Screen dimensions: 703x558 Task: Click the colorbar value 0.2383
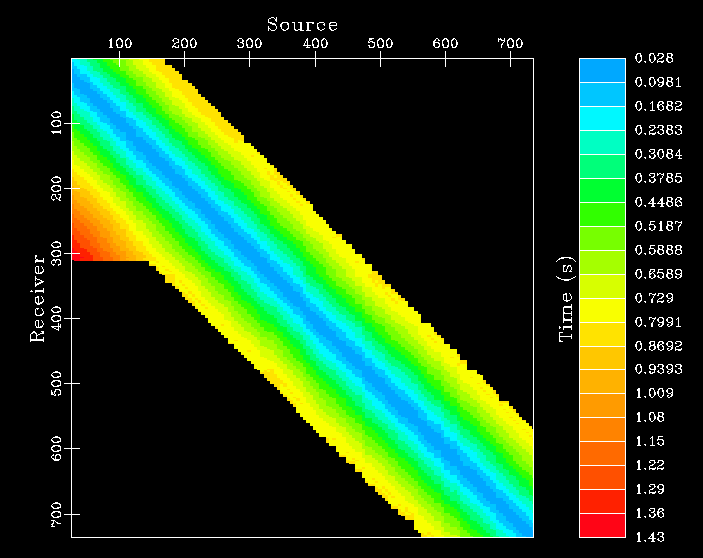point(658,130)
